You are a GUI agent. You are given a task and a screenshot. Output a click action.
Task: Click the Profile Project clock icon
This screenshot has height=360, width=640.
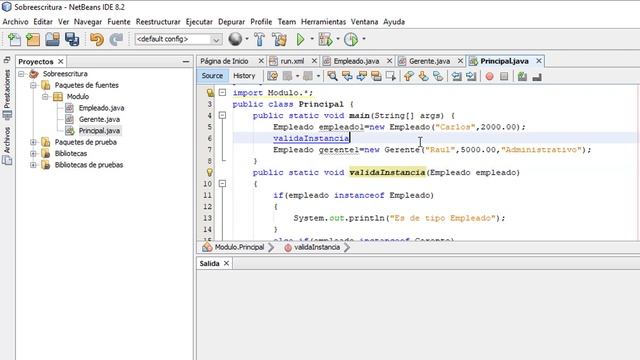[x=351, y=40]
